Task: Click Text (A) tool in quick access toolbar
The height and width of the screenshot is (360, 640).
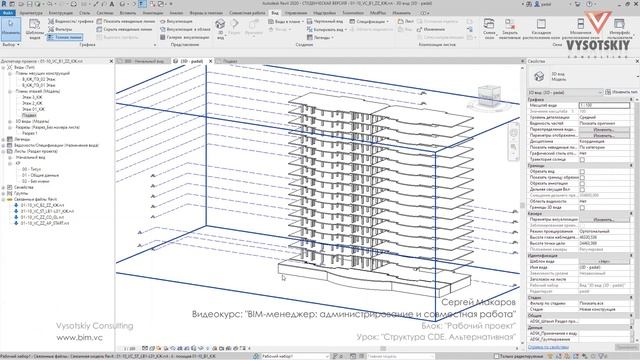Action: (112, 4)
